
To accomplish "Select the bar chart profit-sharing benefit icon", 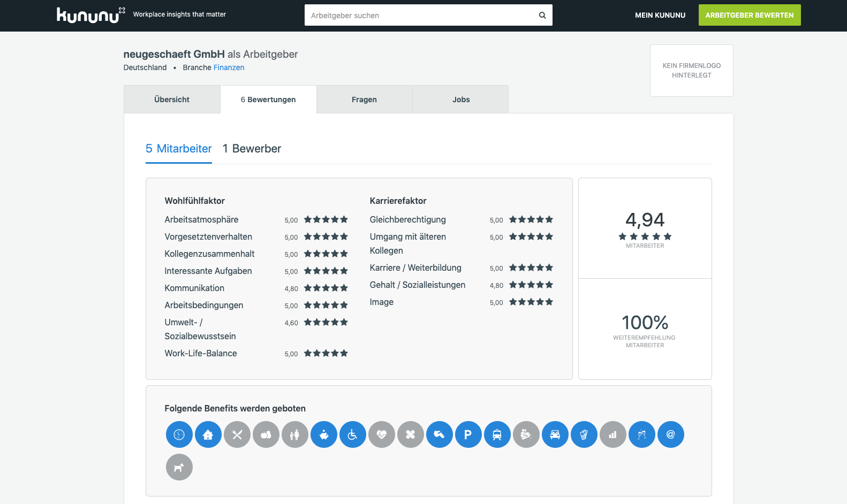I will pos(613,434).
